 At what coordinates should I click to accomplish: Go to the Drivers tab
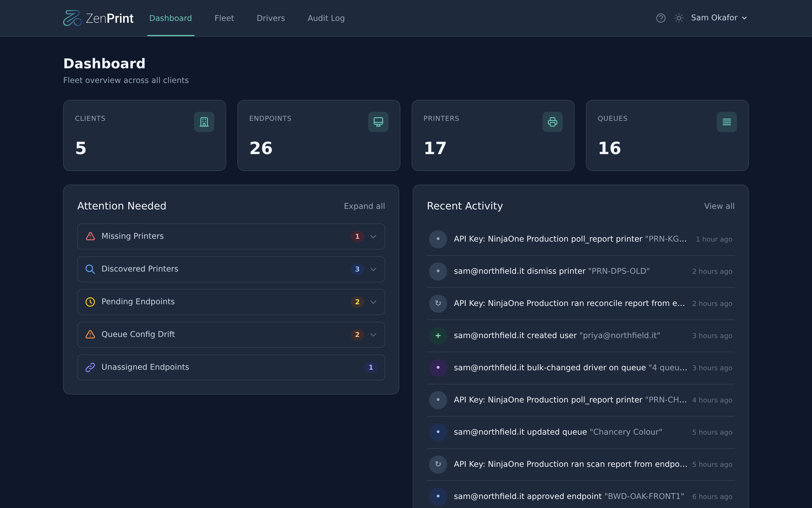(271, 18)
